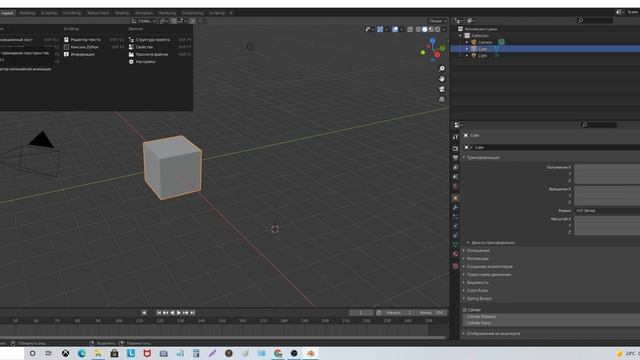
Task: Open object type visibility dropdown
Action: click(x=369, y=29)
